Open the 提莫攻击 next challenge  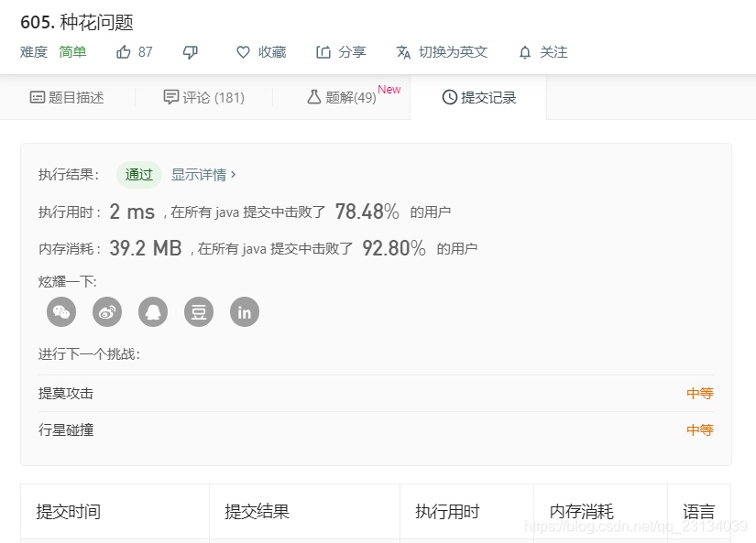coord(376,393)
